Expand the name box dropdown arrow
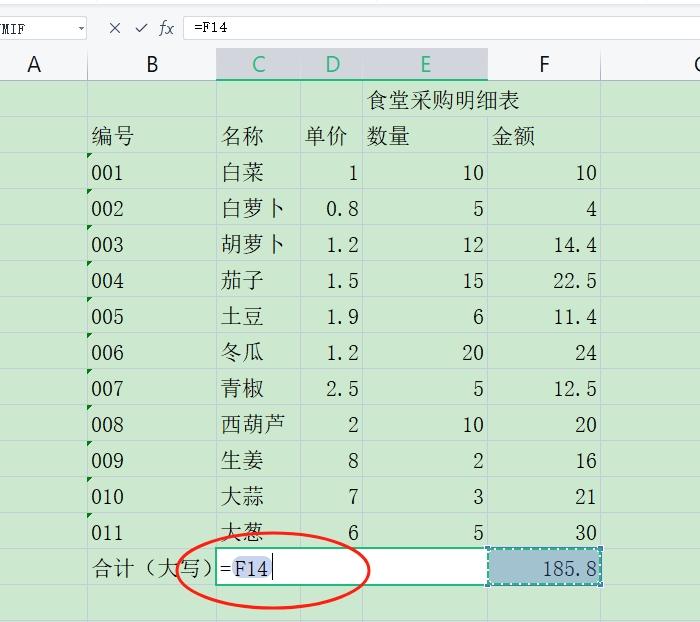 [81, 28]
